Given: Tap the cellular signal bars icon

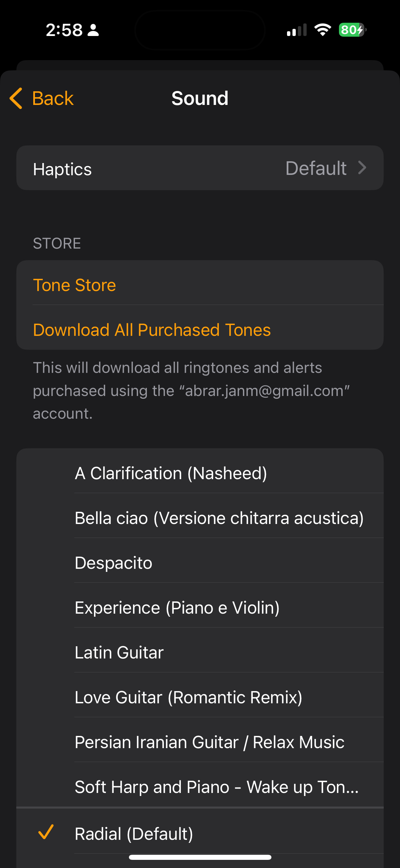Looking at the screenshot, I should coord(297,30).
